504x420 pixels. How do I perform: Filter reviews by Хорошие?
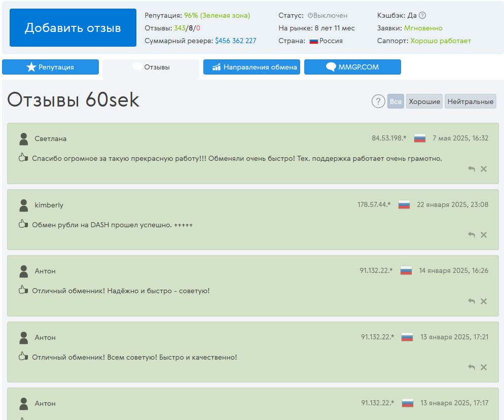tap(424, 101)
